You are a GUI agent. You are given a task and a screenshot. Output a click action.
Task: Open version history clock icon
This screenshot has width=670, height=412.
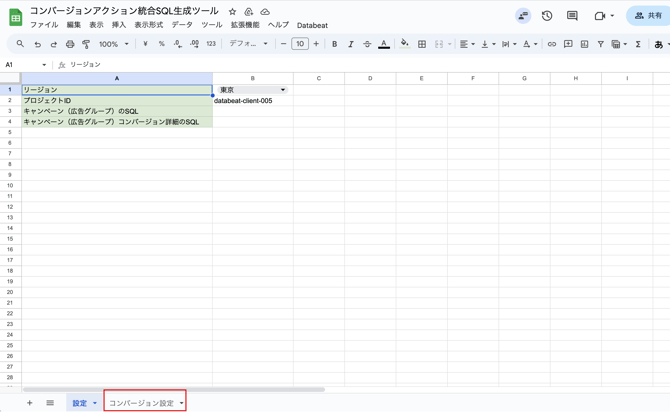point(547,16)
